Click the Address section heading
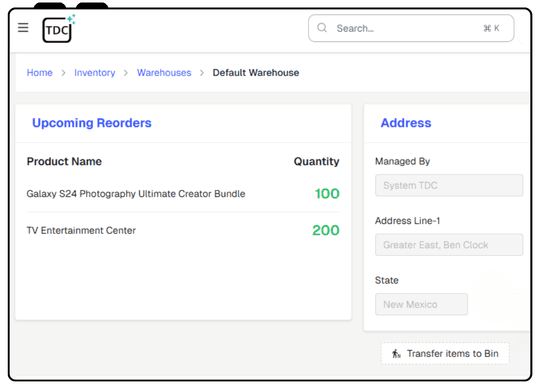 pos(406,123)
